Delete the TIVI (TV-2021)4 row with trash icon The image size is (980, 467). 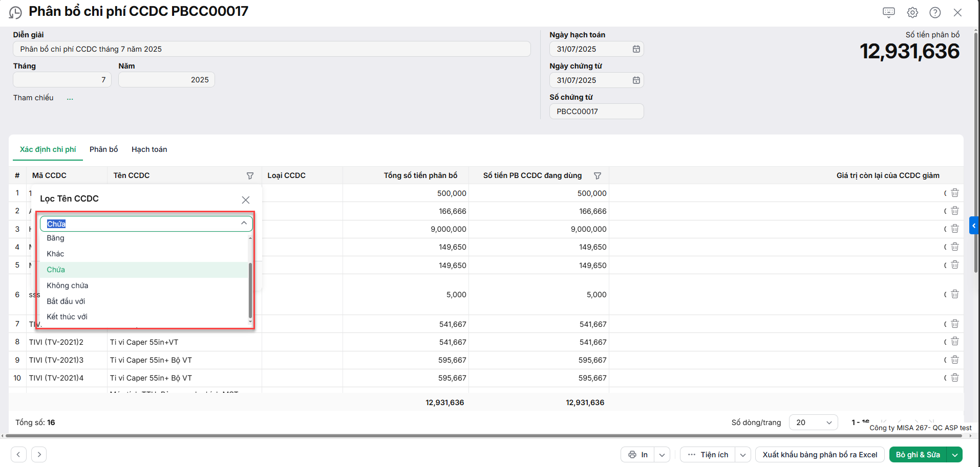pyautogui.click(x=955, y=377)
